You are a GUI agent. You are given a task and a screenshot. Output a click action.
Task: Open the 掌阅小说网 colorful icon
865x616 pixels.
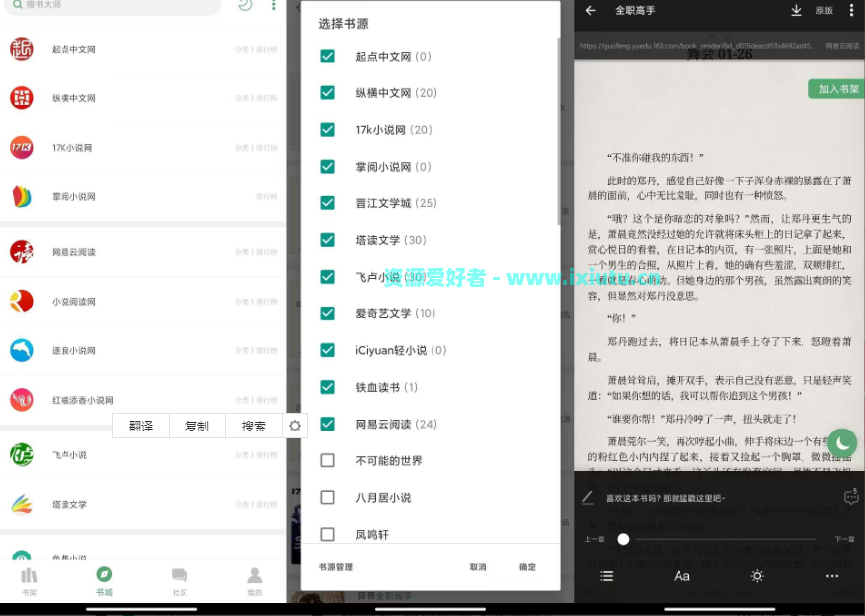[22, 196]
